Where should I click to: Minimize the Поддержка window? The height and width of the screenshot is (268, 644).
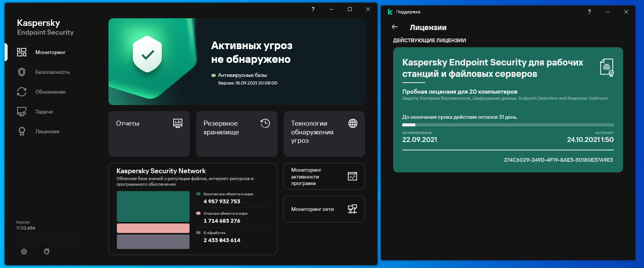[607, 12]
